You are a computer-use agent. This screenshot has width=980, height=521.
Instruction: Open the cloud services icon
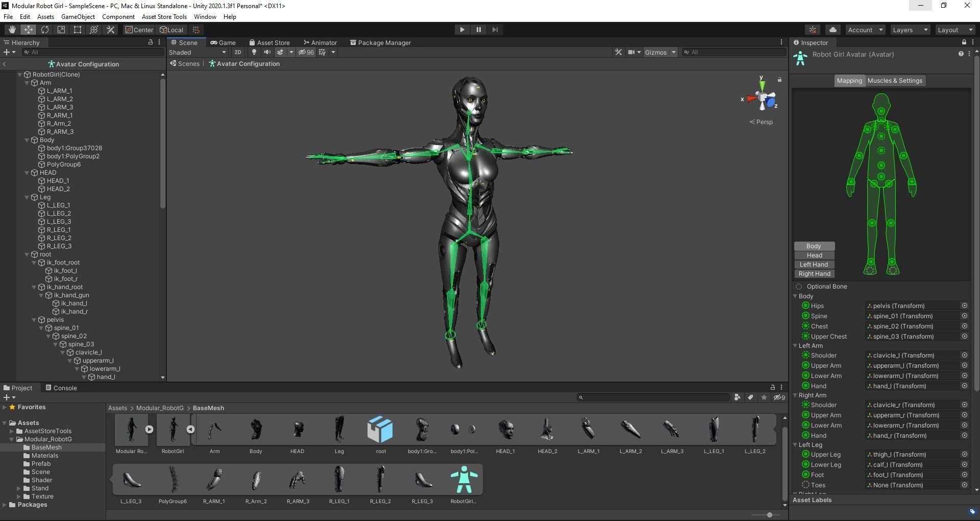(833, 30)
